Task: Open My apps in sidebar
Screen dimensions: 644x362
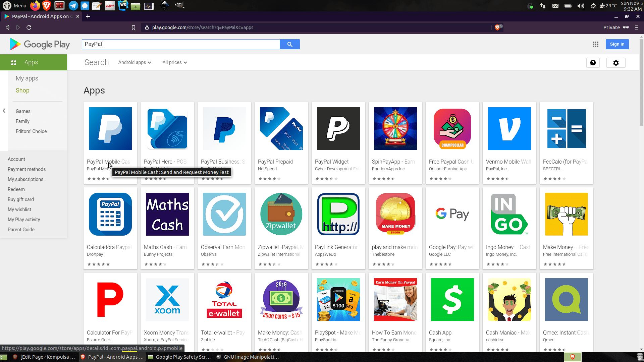Action: 27,78
